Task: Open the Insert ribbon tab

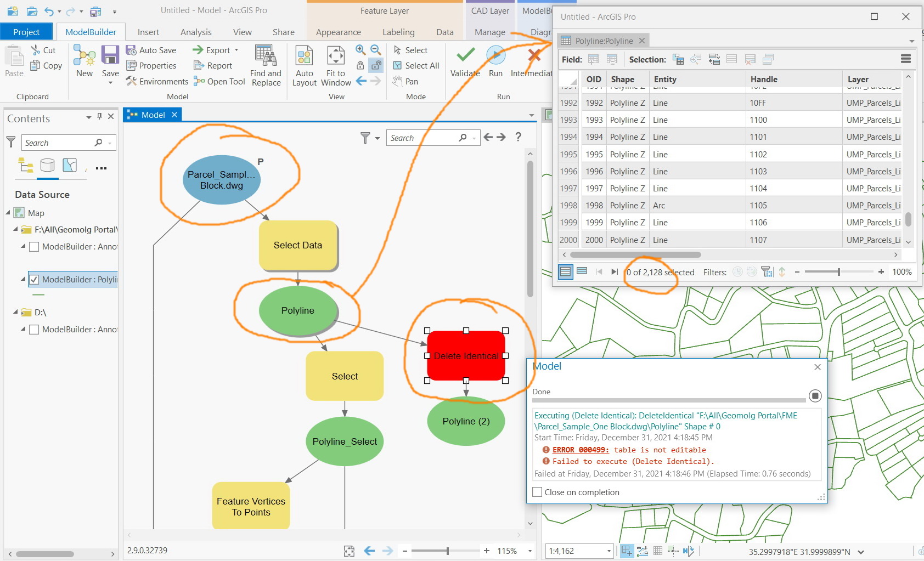Action: (148, 32)
